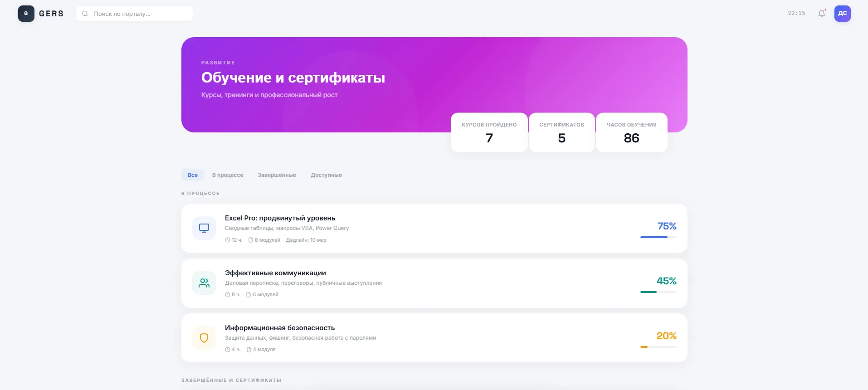The height and width of the screenshot is (390, 868).
Task: Click the search magnifier icon
Action: click(85, 14)
